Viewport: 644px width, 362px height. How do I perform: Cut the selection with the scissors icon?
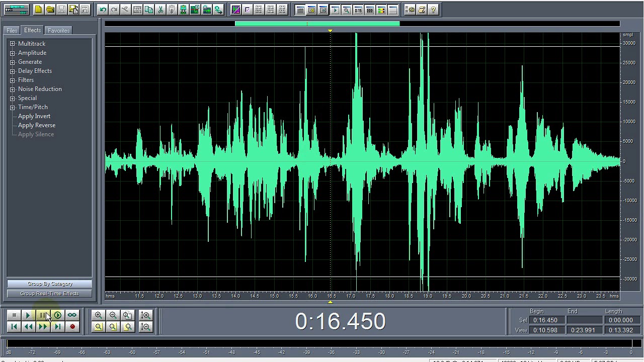pos(160,10)
